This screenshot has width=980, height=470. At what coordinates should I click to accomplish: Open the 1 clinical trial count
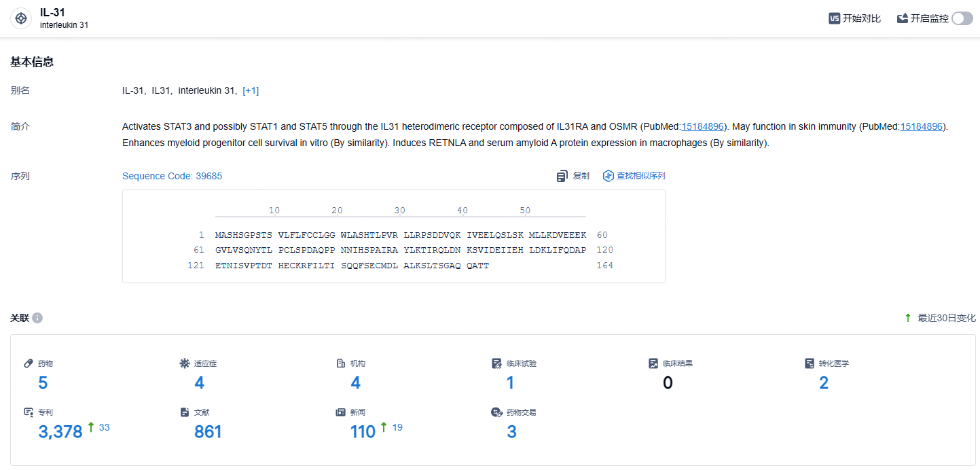pos(510,383)
